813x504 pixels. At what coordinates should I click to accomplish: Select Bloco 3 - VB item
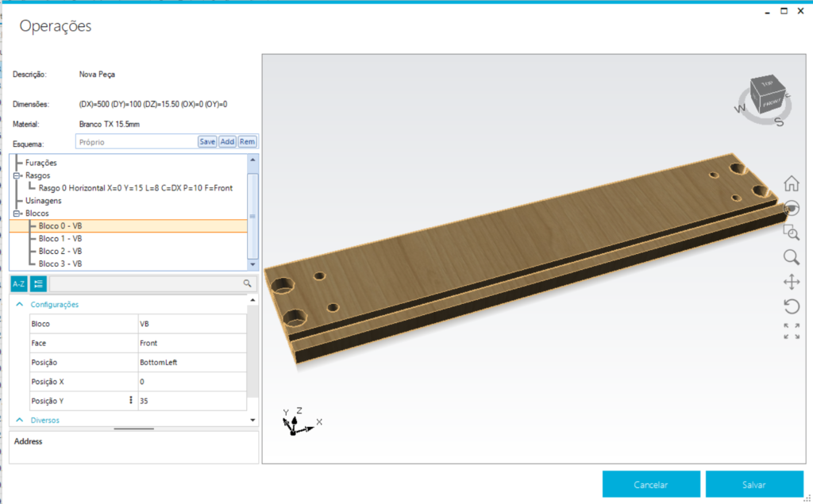click(60, 264)
